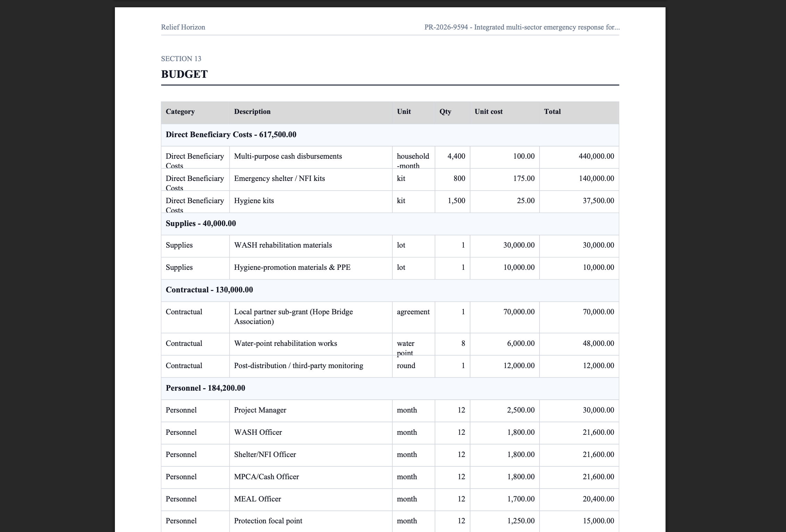Viewport: 786px width, 532px height.
Task: Click the quantity '1,500'
Action: click(x=456, y=201)
